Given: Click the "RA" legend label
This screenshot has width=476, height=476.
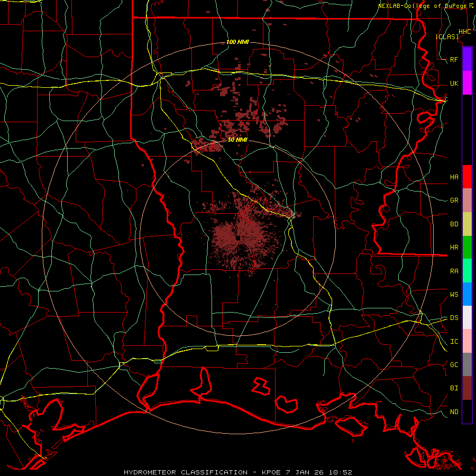Looking at the screenshot, I should point(454,271).
